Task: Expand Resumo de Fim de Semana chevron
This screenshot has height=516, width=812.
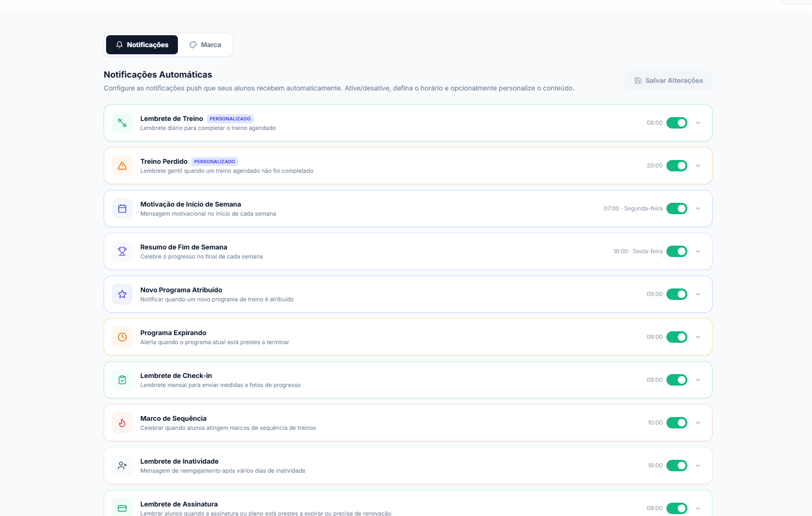Action: [x=698, y=251]
